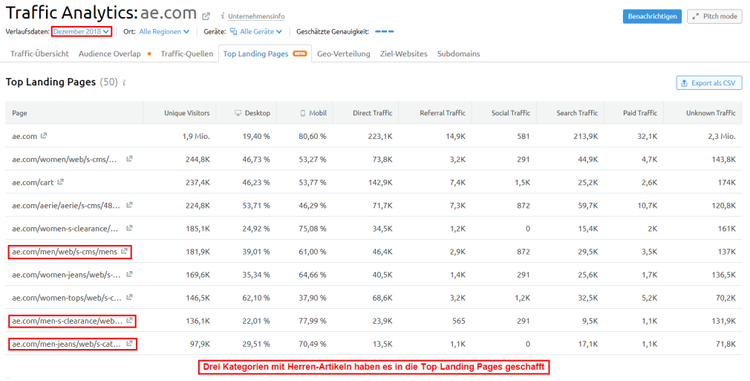750x381 pixels.
Task: Open external link for ae.com/women/web/s-cms row
Action: [x=129, y=159]
